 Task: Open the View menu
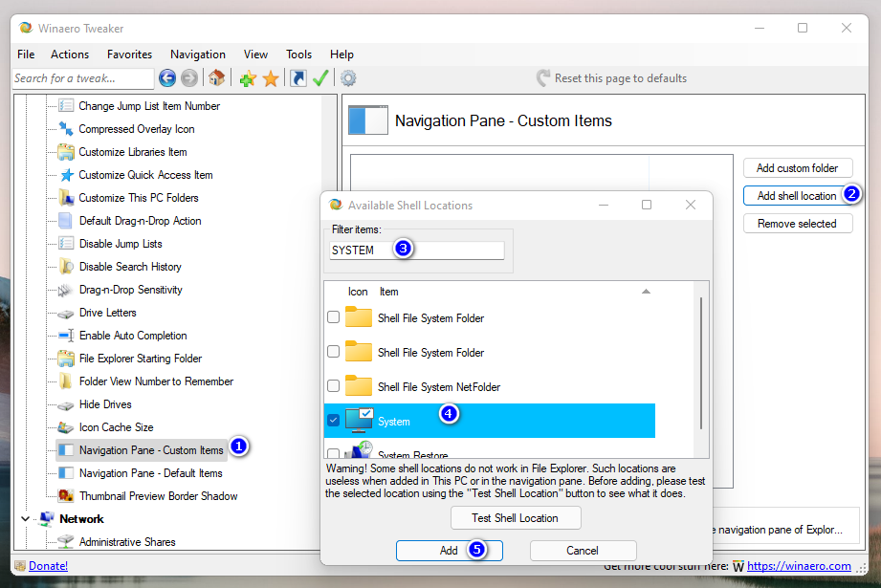255,54
